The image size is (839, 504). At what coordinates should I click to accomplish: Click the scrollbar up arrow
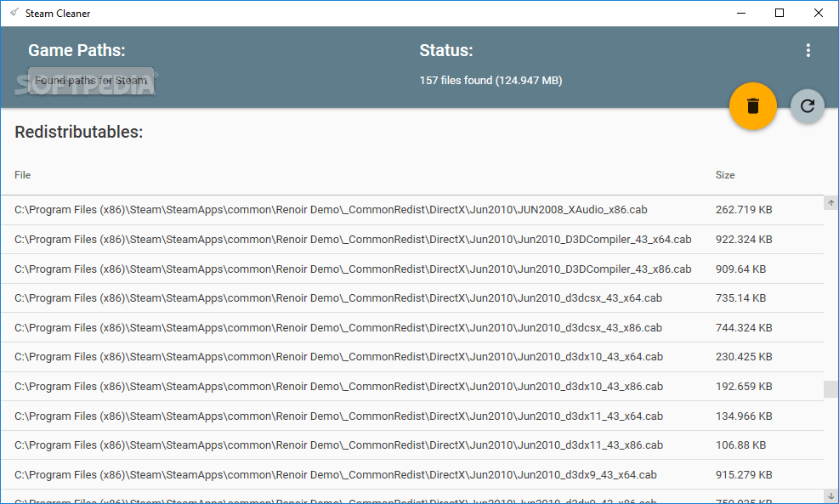830,202
